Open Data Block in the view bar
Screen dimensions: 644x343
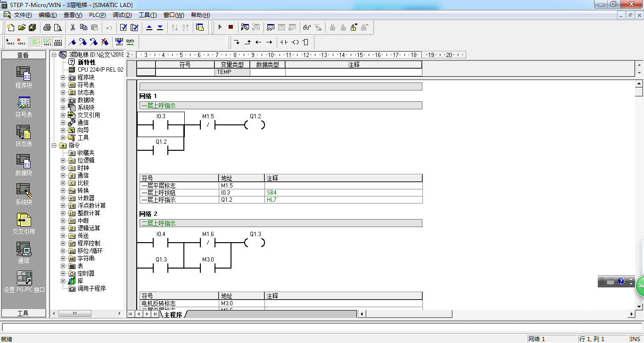(x=24, y=165)
